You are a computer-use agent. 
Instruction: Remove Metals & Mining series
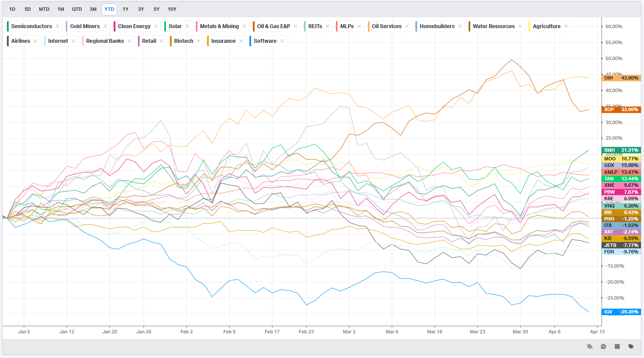tap(244, 26)
